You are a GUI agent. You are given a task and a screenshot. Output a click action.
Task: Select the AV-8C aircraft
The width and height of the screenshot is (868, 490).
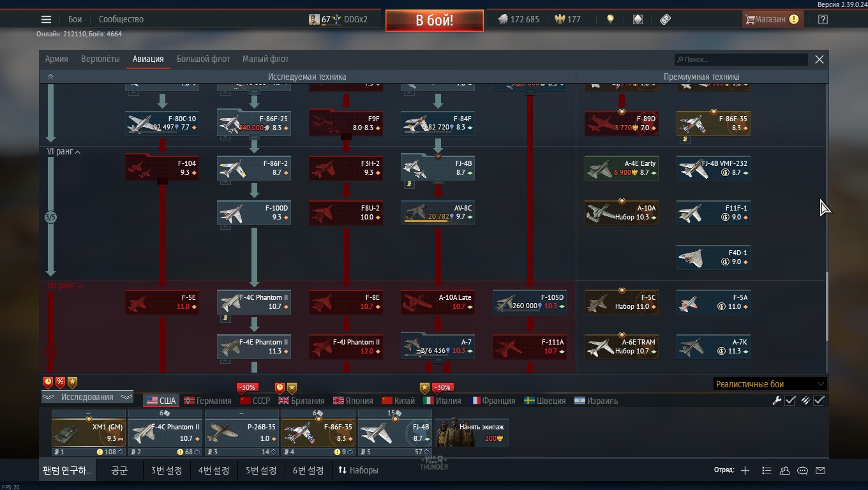(x=438, y=212)
